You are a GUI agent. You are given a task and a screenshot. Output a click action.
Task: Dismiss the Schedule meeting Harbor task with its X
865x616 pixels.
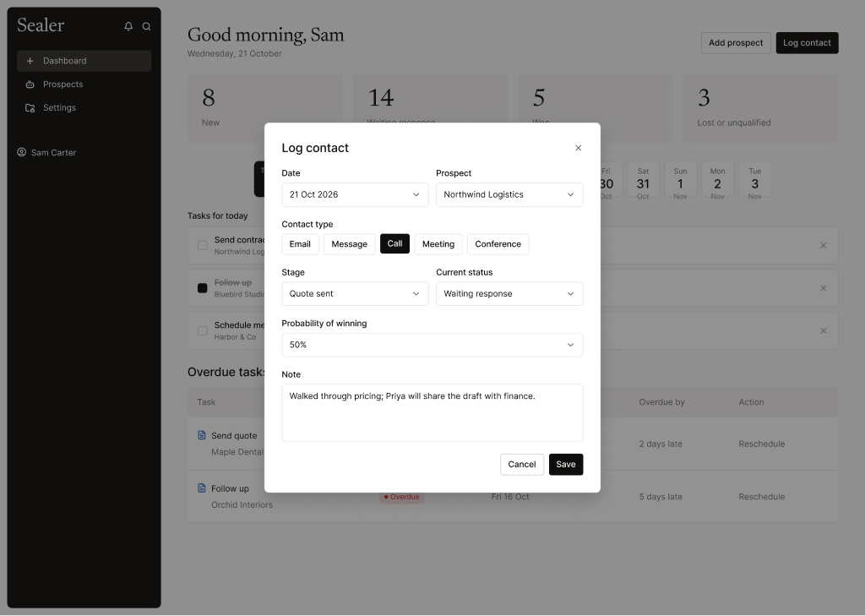[x=823, y=331]
